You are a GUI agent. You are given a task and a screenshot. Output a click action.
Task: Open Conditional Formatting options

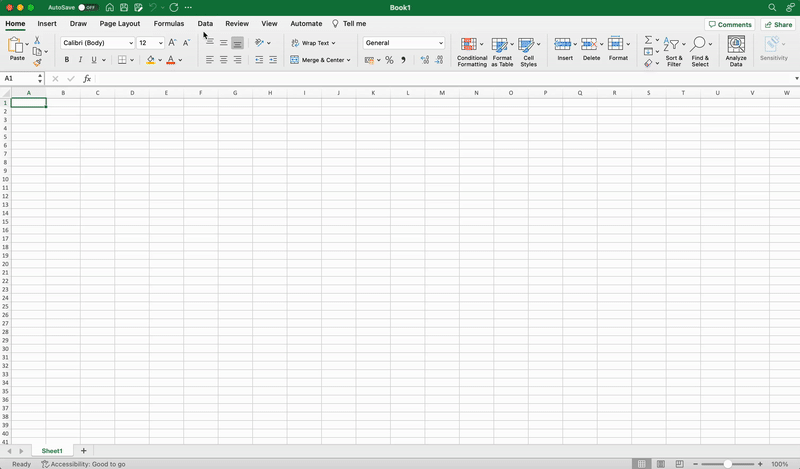(472, 50)
